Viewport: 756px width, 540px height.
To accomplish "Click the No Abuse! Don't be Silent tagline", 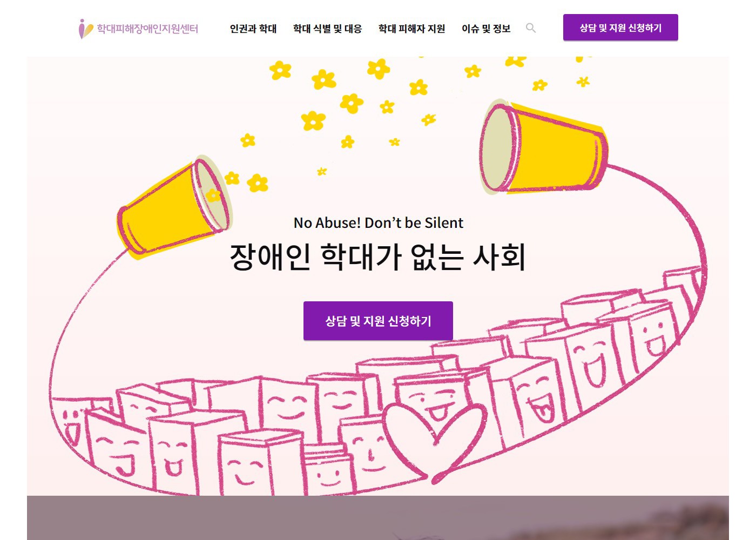I will pos(378,222).
